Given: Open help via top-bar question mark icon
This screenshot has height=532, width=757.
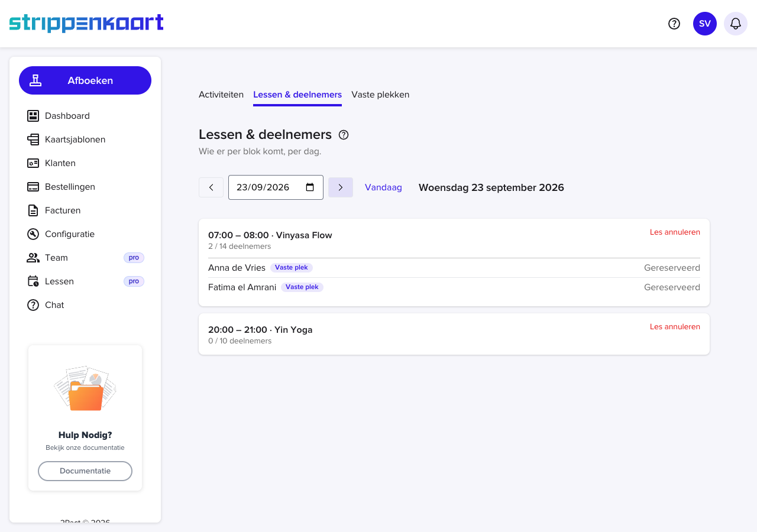Looking at the screenshot, I should tap(674, 24).
